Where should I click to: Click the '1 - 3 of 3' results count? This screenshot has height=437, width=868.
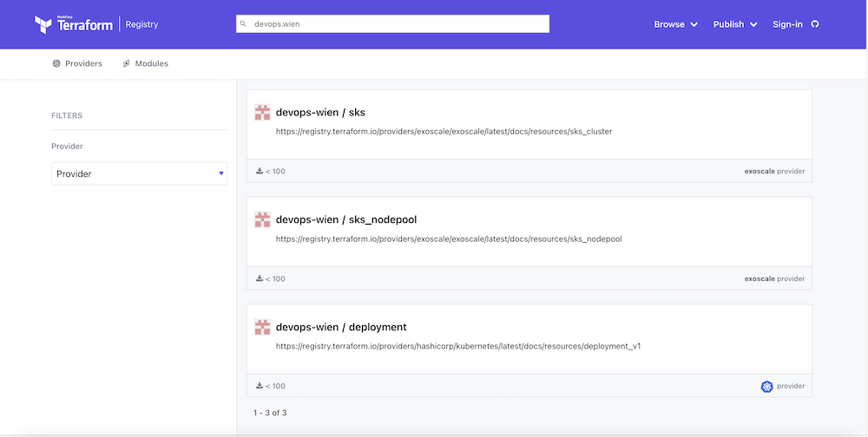click(x=270, y=413)
